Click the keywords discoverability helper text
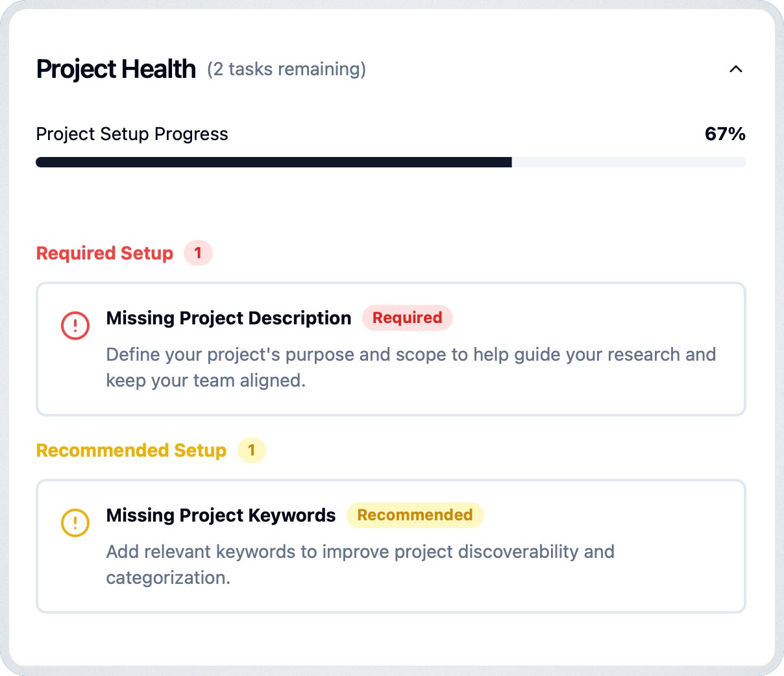Image resolution: width=784 pixels, height=676 pixels. (360, 564)
